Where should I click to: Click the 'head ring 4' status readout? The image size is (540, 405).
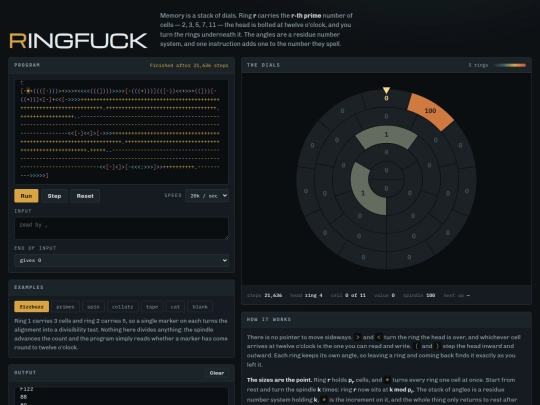click(x=306, y=295)
